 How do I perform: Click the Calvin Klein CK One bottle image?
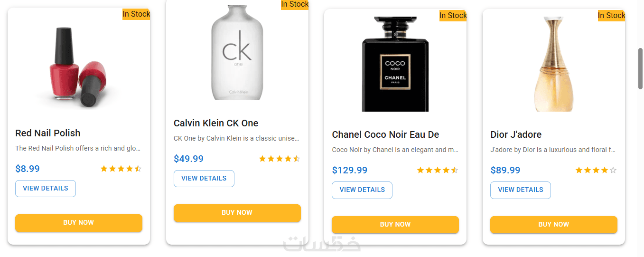point(237,52)
